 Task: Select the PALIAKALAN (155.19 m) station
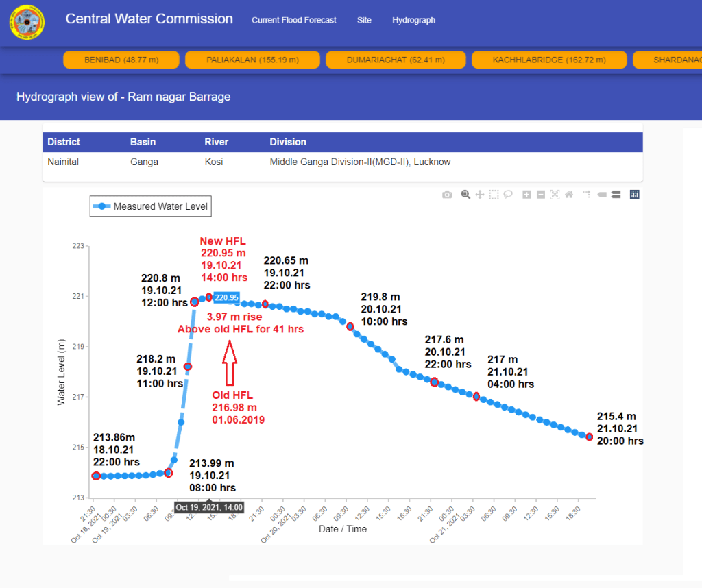tap(252, 60)
